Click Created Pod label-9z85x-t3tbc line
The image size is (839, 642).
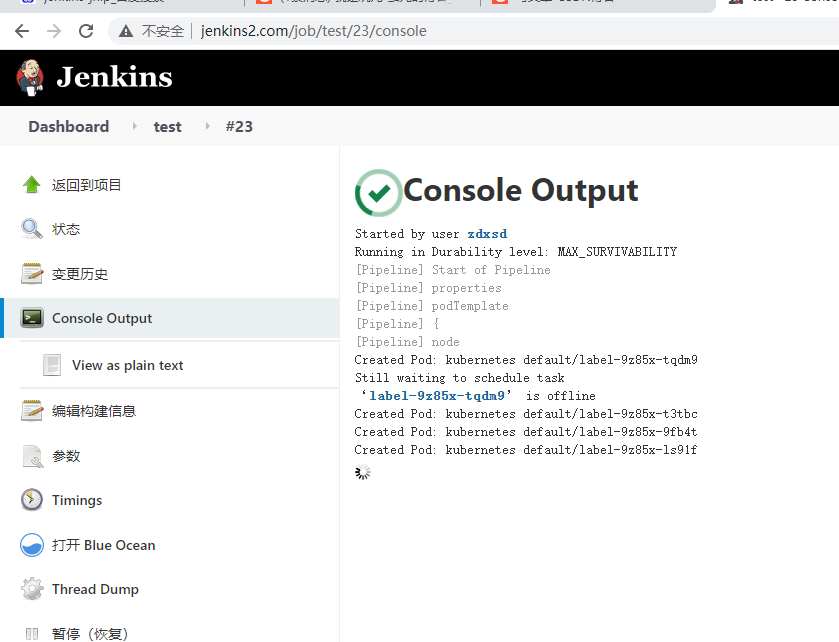(526, 414)
